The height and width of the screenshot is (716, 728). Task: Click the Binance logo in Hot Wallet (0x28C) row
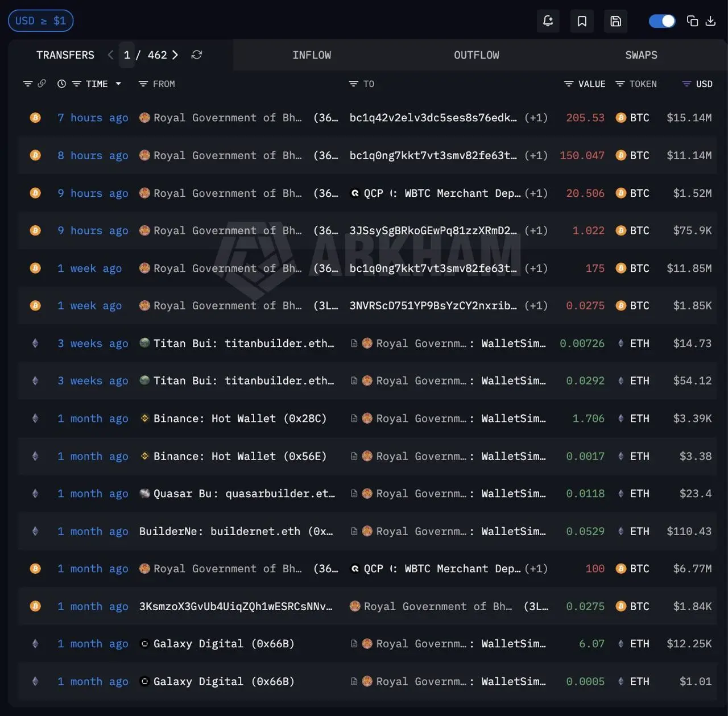pos(144,418)
